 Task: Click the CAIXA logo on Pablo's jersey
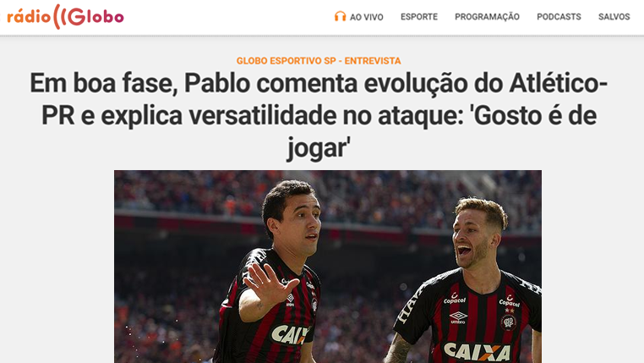point(291,334)
